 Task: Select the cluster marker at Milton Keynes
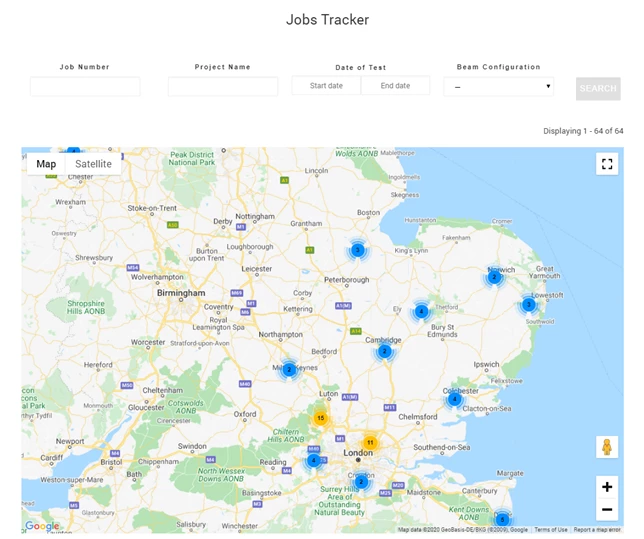pos(289,369)
